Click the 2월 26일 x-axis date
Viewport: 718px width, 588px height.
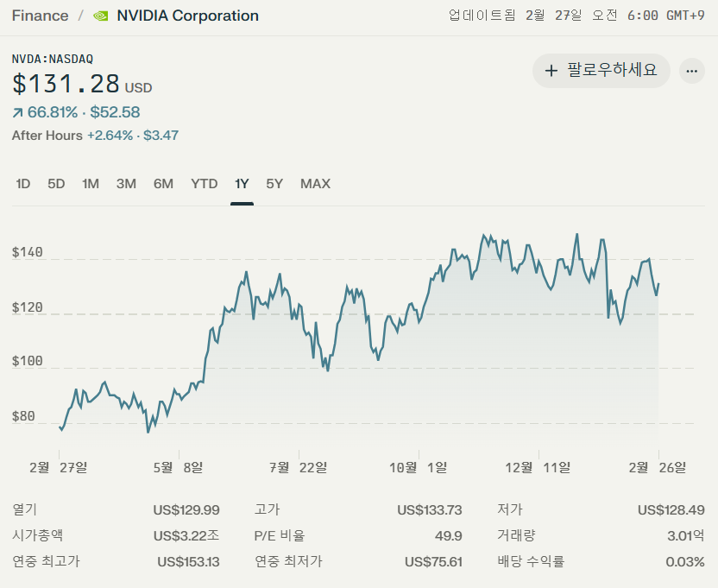pyautogui.click(x=658, y=468)
